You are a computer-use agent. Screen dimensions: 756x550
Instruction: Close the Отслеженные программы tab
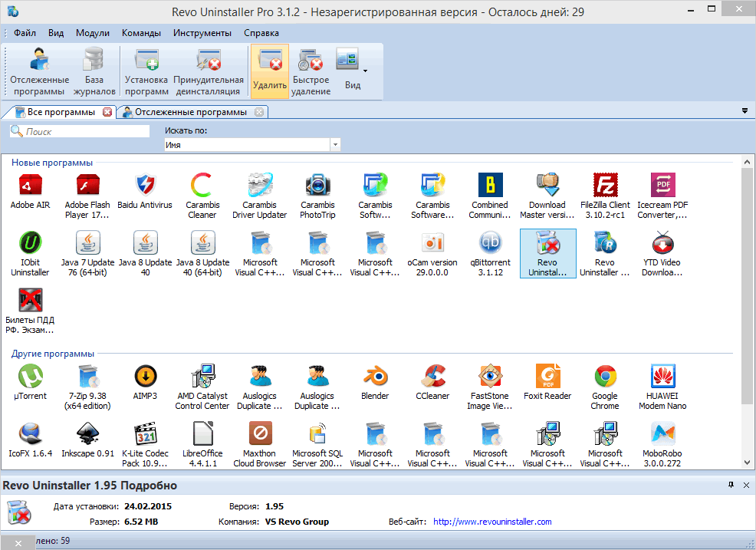(259, 112)
